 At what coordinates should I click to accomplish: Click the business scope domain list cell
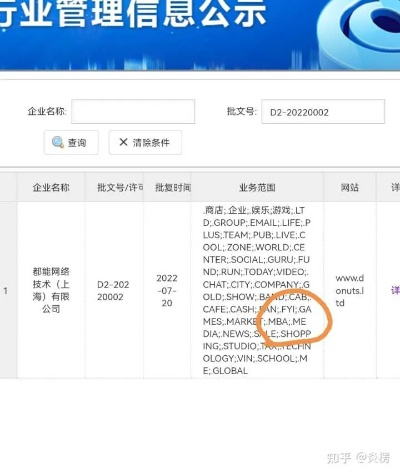[257, 290]
